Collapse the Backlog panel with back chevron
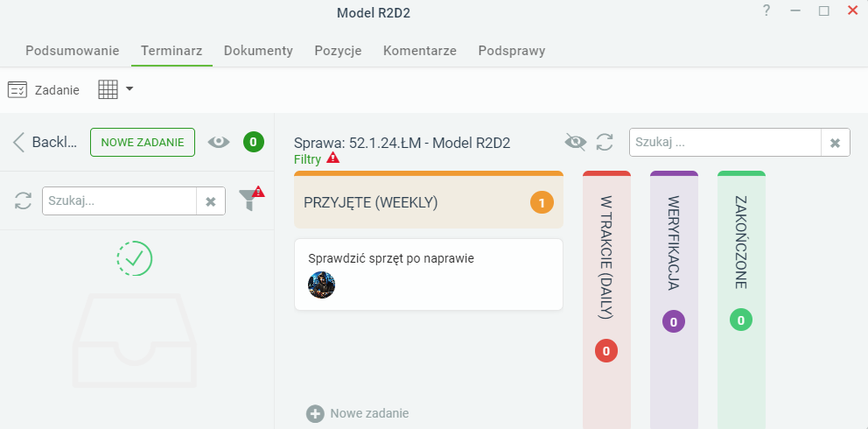 (19, 142)
